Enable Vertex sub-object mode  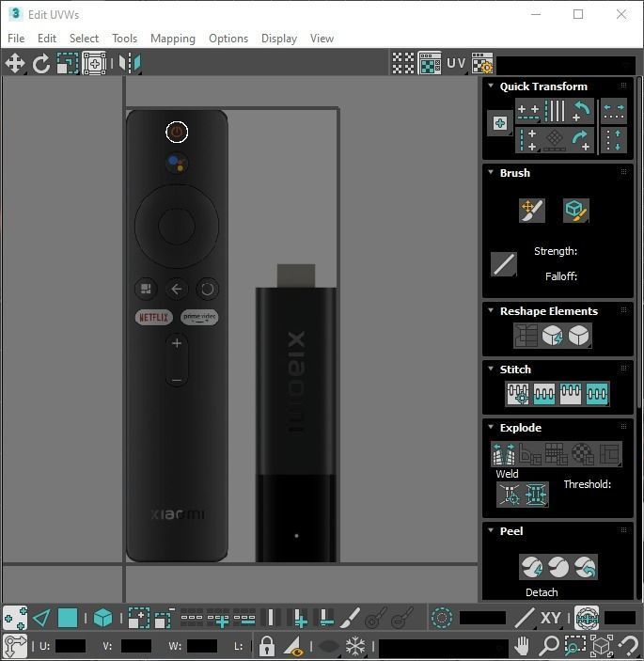click(x=15, y=618)
